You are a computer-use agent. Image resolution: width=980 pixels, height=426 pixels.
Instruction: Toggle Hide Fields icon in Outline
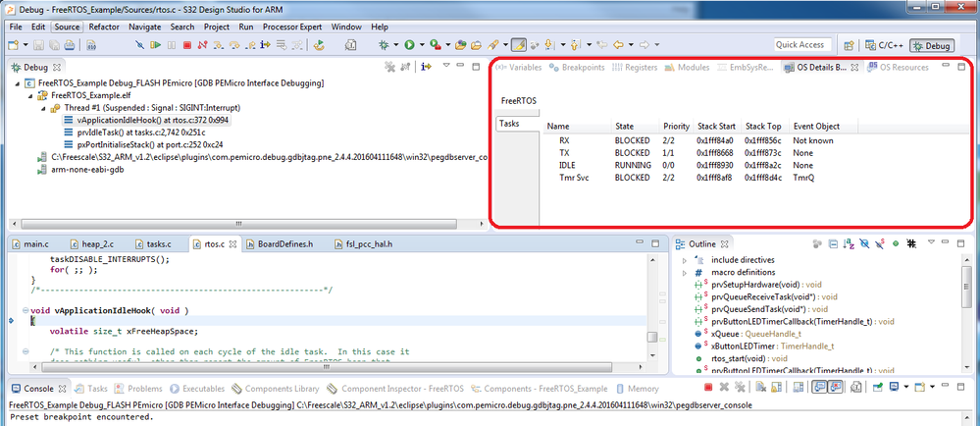864,244
